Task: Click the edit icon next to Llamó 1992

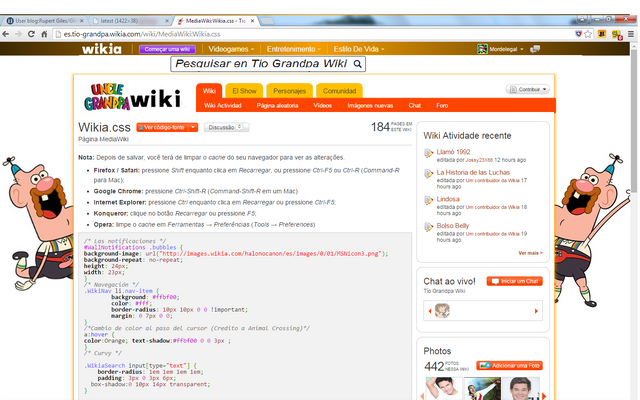Action: pos(429,153)
